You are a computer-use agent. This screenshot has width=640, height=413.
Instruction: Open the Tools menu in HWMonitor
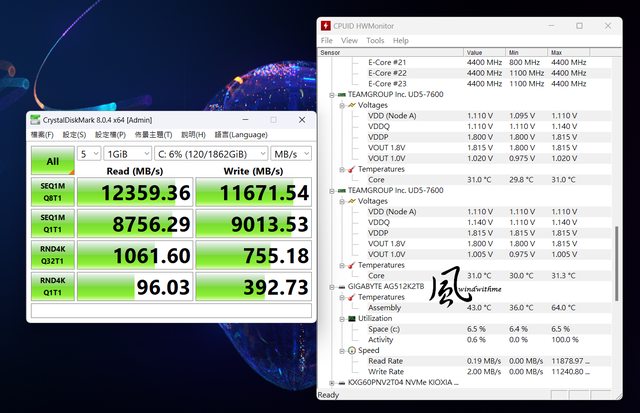pos(375,41)
